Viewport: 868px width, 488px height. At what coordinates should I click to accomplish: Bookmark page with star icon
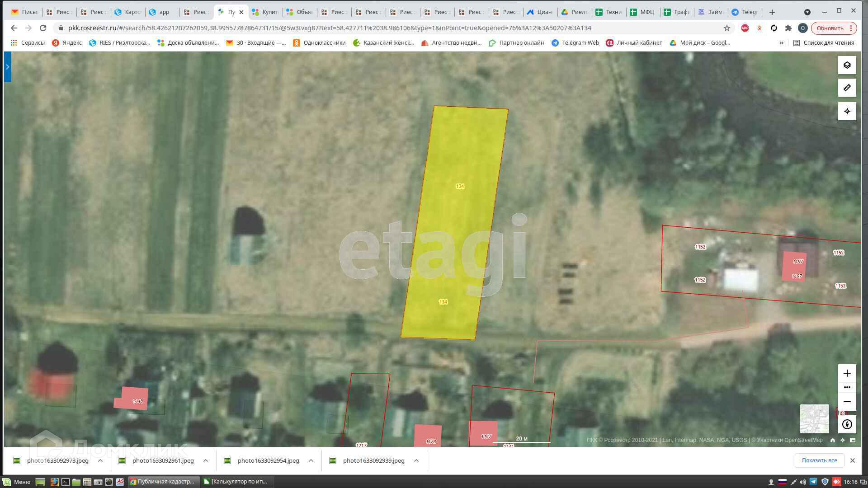coord(726,28)
